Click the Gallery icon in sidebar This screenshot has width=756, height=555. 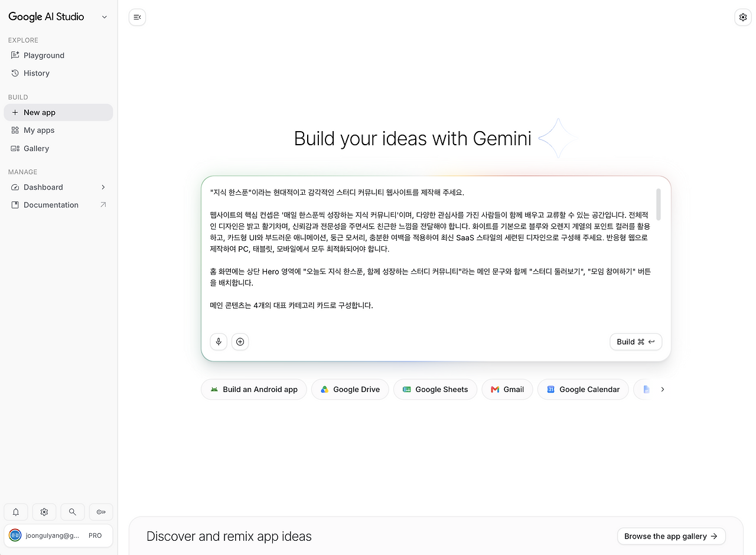point(15,149)
